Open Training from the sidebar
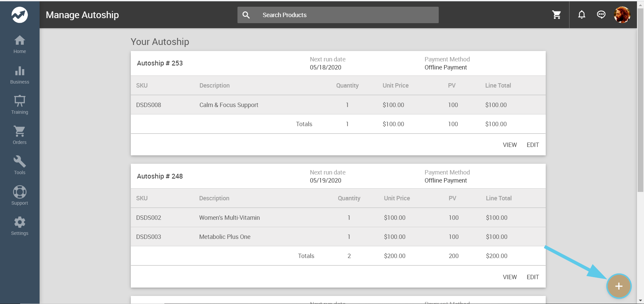The width and height of the screenshot is (644, 304). pos(19,105)
